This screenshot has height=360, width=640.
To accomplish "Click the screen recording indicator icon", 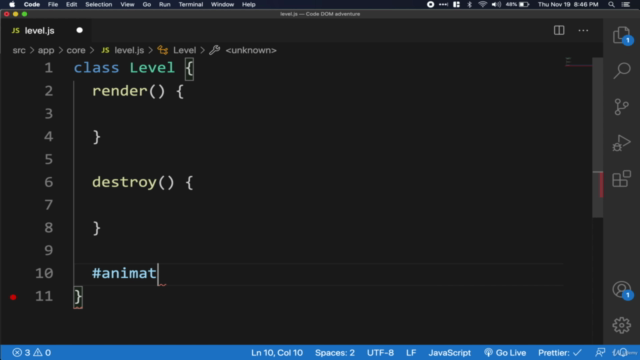I will click(x=430, y=4).
